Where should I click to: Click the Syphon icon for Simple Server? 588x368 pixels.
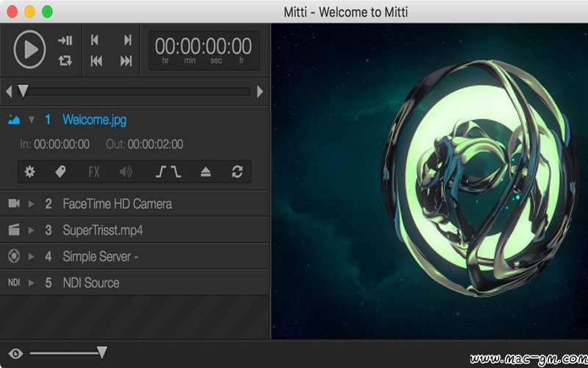14,256
